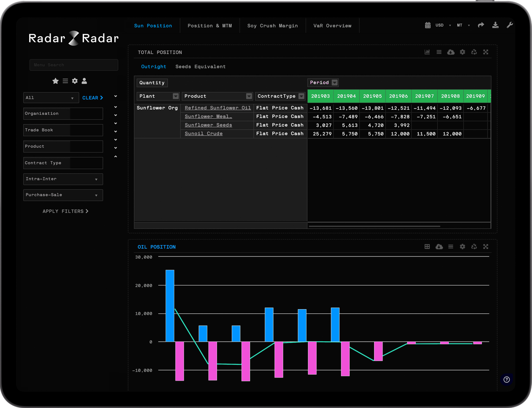532x408 pixels.
Task: Open the cloud download icon on OIL POSITION panel
Action: pyautogui.click(x=439, y=246)
